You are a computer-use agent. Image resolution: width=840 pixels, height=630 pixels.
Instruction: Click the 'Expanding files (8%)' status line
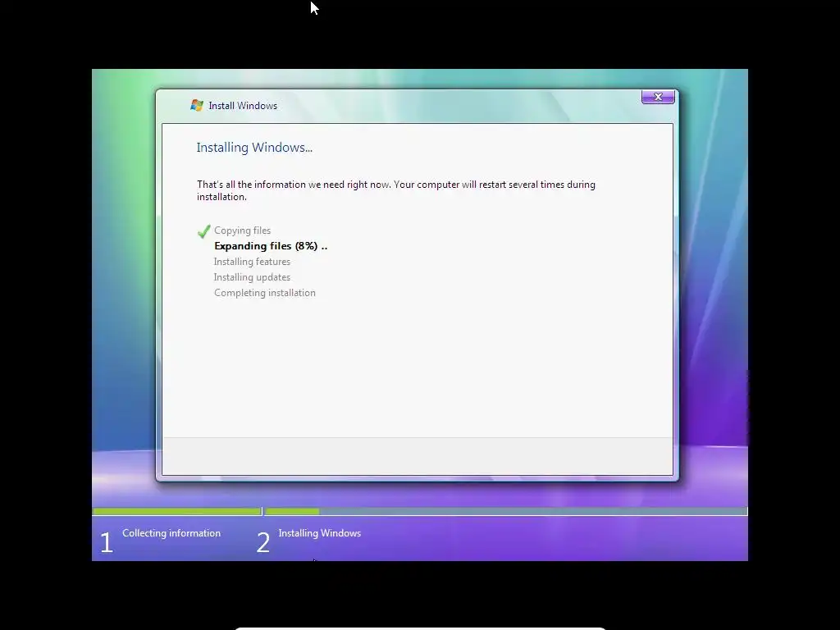(x=271, y=246)
